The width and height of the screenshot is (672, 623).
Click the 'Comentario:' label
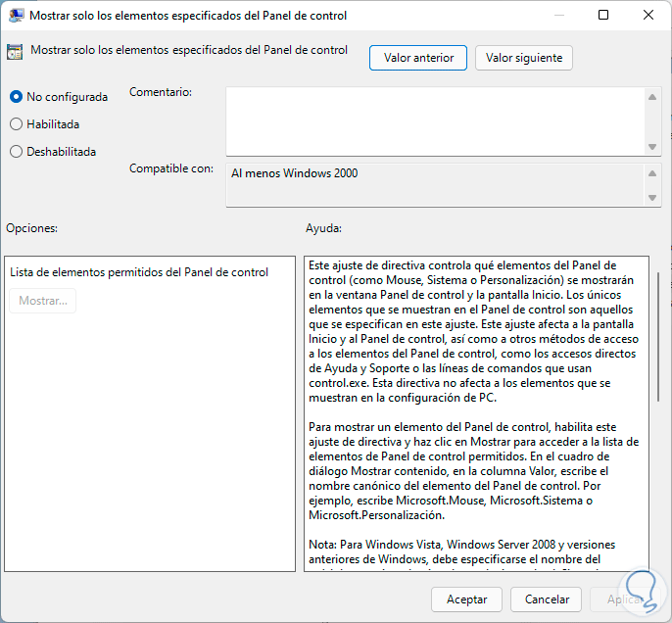161,92
